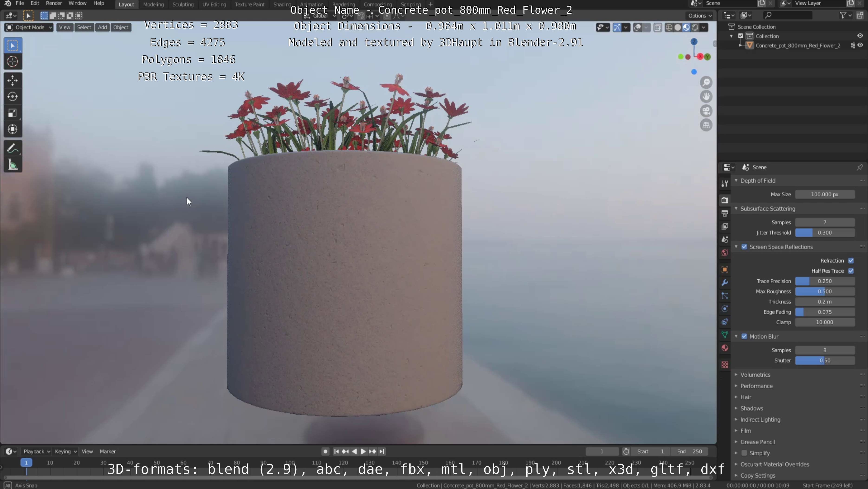868x489 pixels.
Task: Toggle X-ray display in viewport header
Action: coord(657,28)
